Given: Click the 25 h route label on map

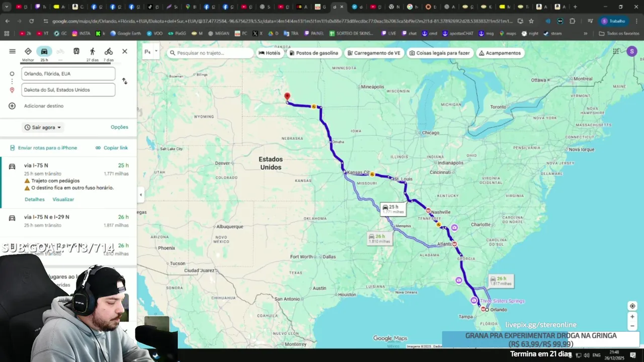Looking at the screenshot, I should (x=393, y=209).
